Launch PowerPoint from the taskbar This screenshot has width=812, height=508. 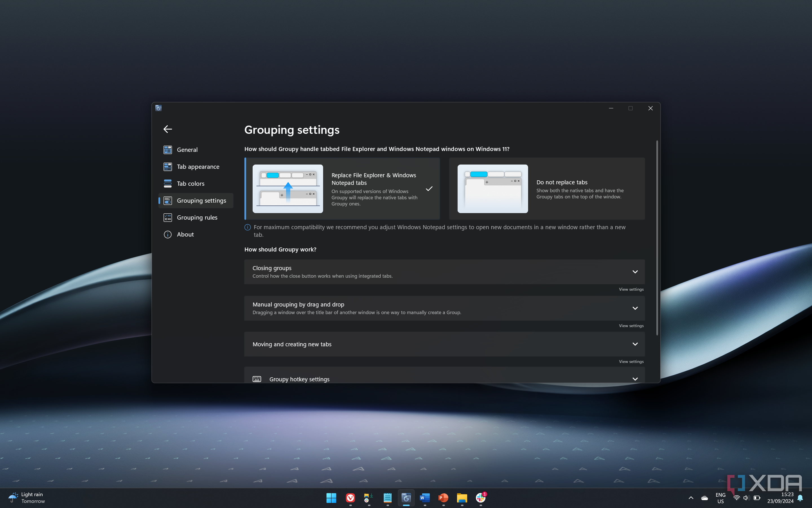click(x=443, y=498)
